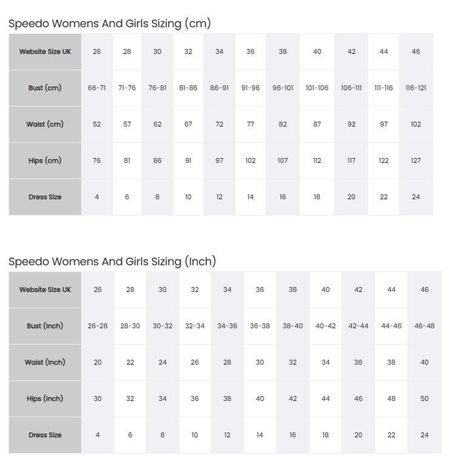This screenshot has width=476, height=476.
Task: Select the 91-96 bust cell
Action: [250, 88]
